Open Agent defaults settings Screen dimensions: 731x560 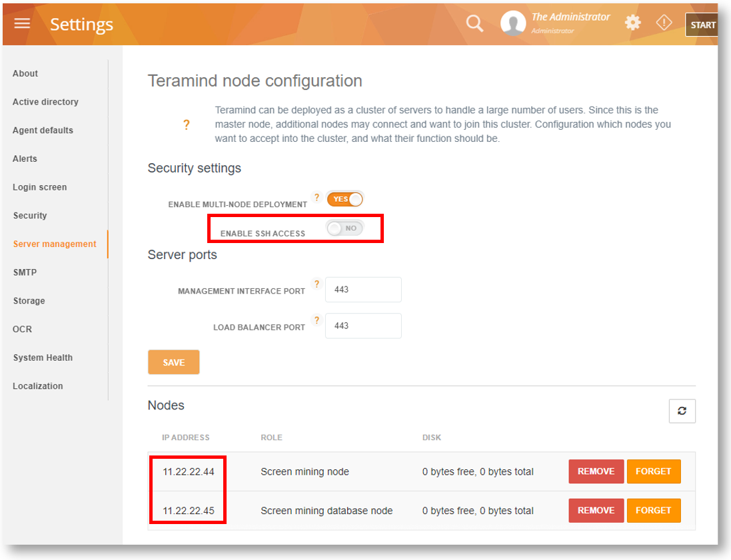pos(43,131)
